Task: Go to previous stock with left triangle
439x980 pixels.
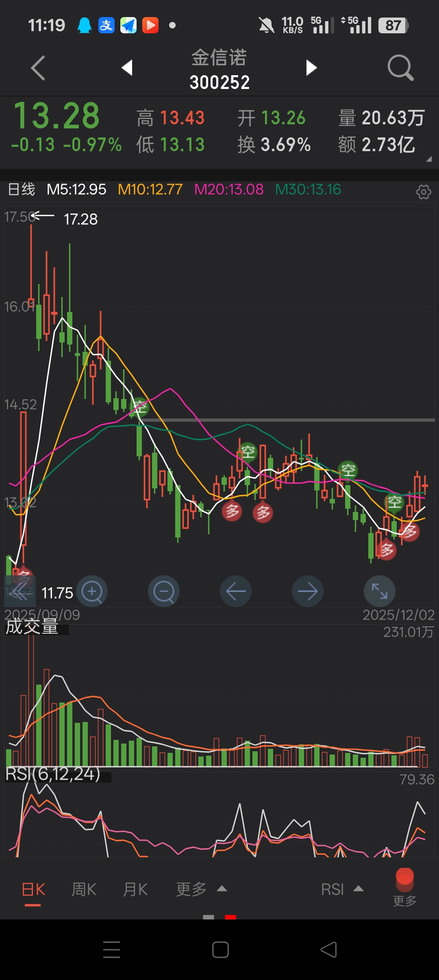Action: [x=127, y=67]
